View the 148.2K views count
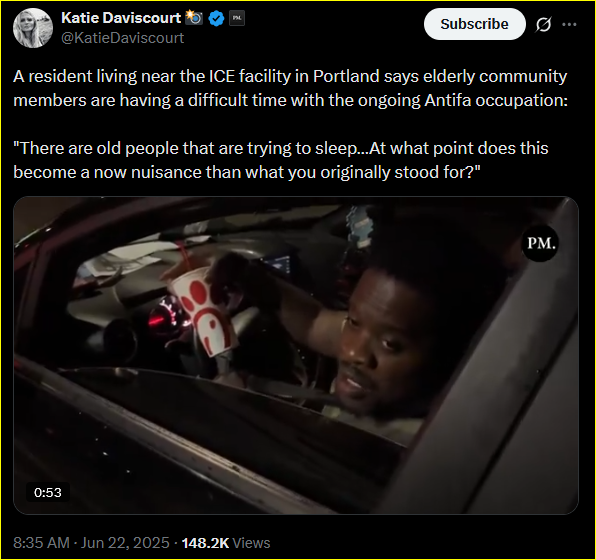This screenshot has height=560, width=596. click(x=205, y=543)
